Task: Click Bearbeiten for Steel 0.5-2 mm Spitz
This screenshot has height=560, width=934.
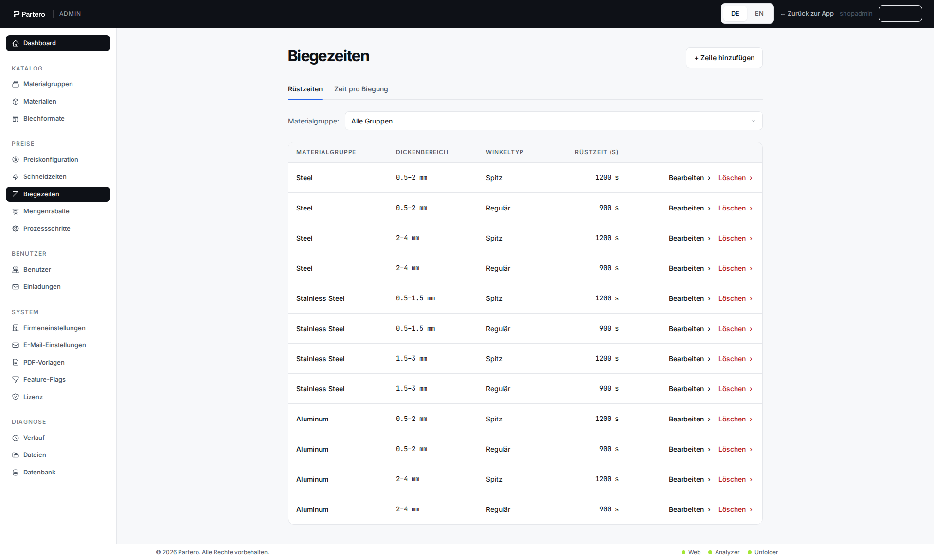Action: (x=689, y=178)
